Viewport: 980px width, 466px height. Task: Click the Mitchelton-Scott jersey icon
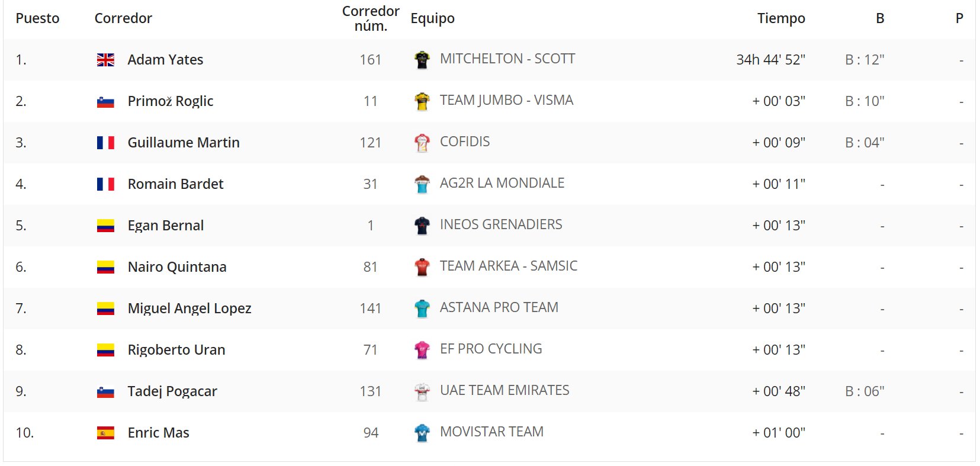tap(422, 60)
